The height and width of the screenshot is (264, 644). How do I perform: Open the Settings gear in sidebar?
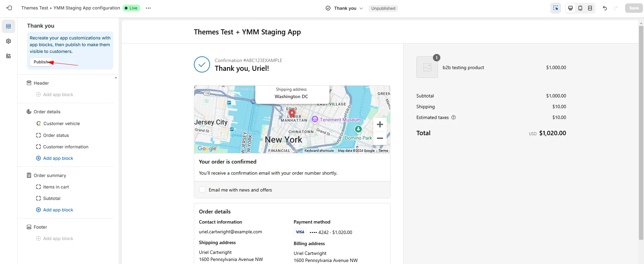[x=8, y=41]
